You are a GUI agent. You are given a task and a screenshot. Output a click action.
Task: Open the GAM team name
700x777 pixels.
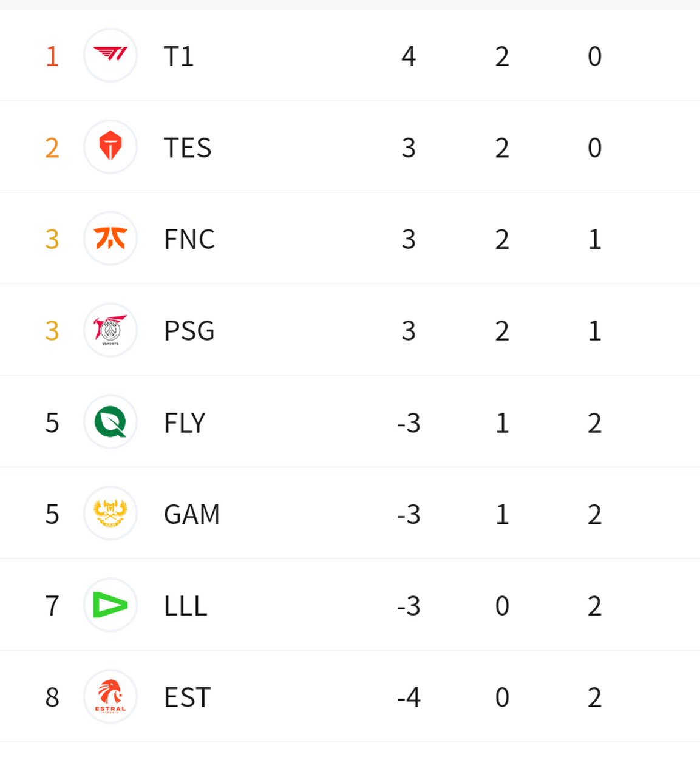(x=191, y=515)
